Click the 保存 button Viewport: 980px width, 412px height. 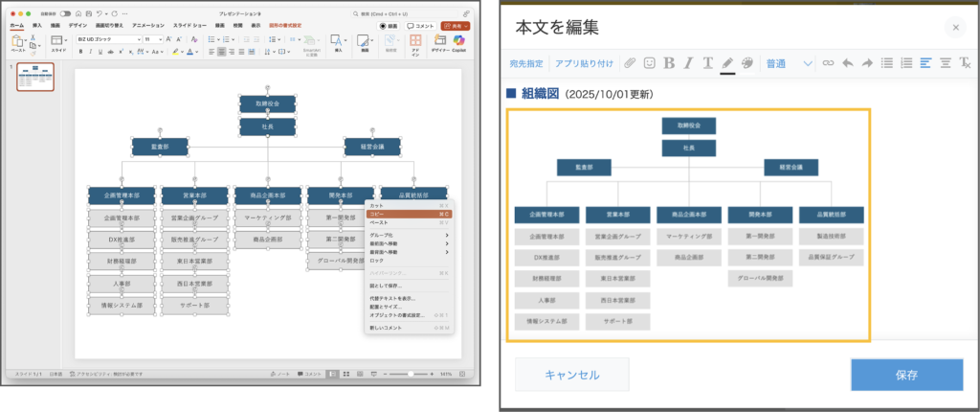(x=906, y=375)
